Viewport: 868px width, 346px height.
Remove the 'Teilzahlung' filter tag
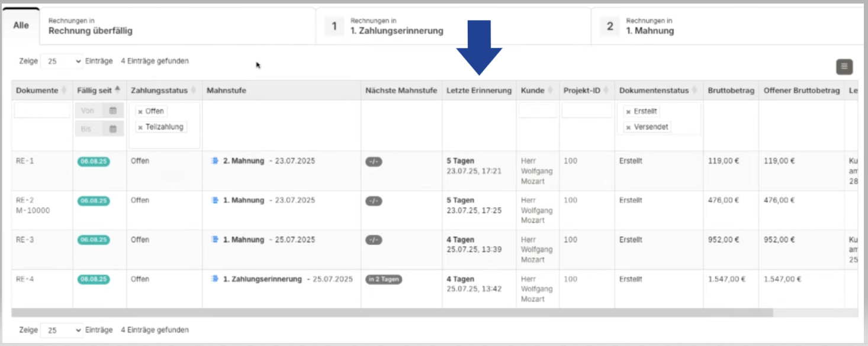pos(140,127)
